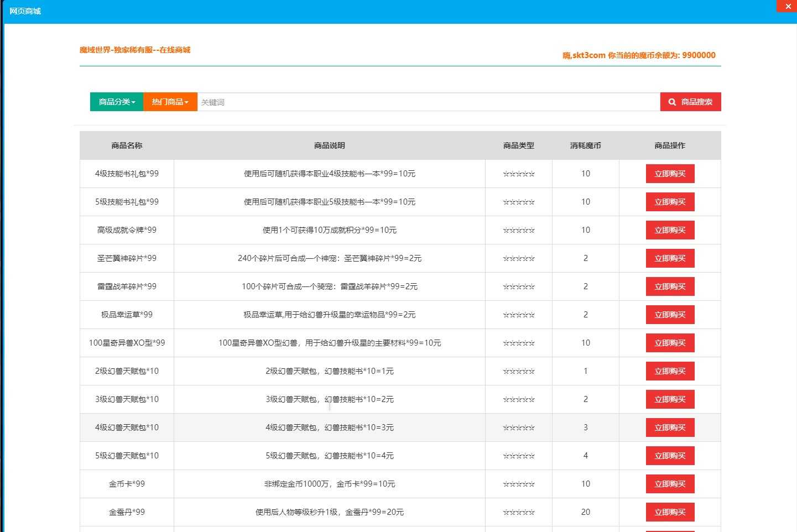Purchase the 金币卡*99 item
The image size is (797, 532).
[670, 484]
